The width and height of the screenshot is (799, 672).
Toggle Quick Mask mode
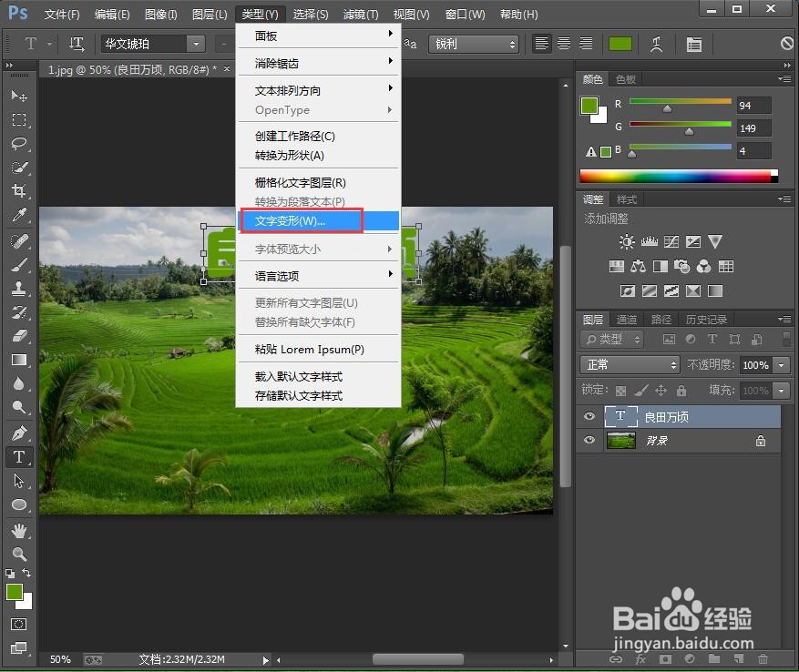19,625
